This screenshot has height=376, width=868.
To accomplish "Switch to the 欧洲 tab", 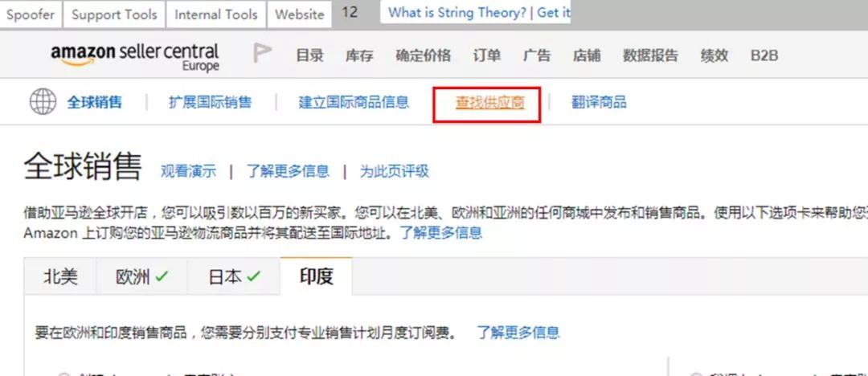I will [x=141, y=276].
